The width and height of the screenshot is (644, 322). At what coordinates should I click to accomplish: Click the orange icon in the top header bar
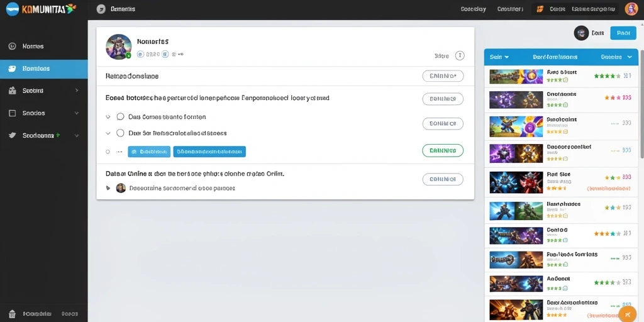[x=540, y=9]
